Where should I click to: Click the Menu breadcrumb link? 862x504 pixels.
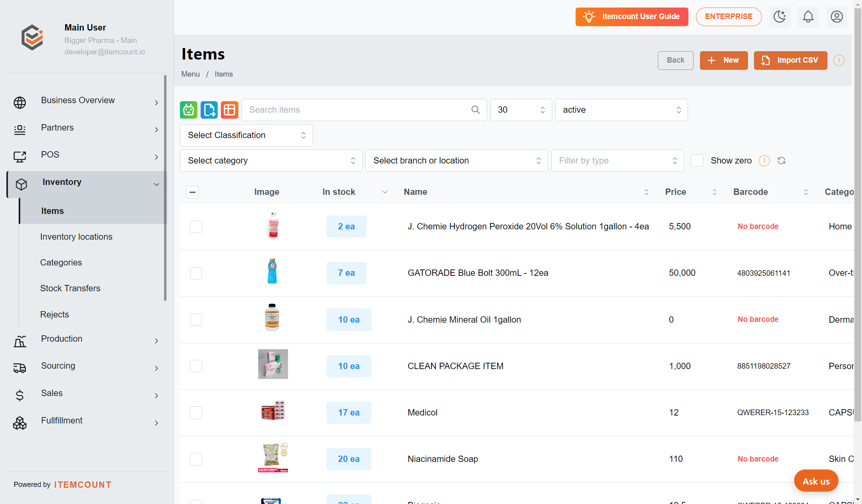click(190, 74)
